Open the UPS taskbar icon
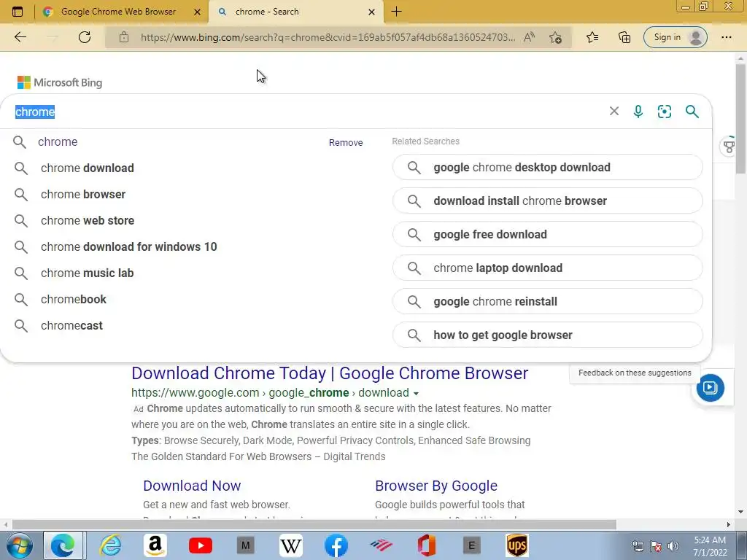The image size is (747, 560). tap(517, 545)
